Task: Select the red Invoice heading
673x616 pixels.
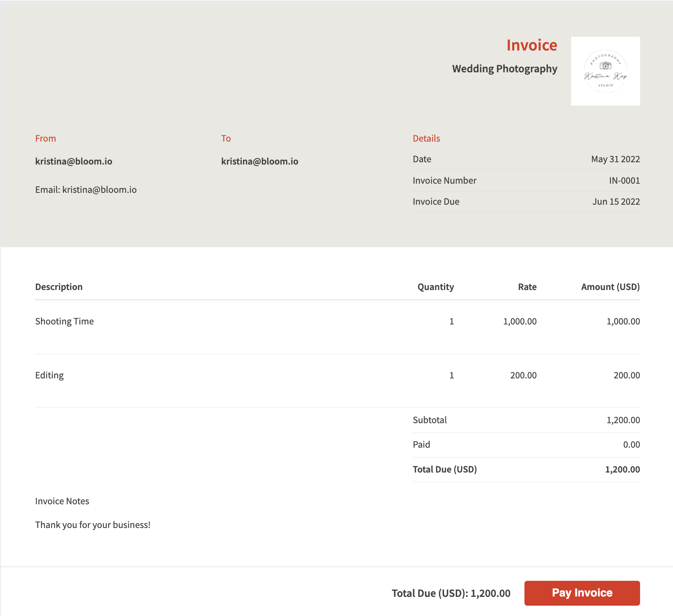Action: (x=532, y=45)
